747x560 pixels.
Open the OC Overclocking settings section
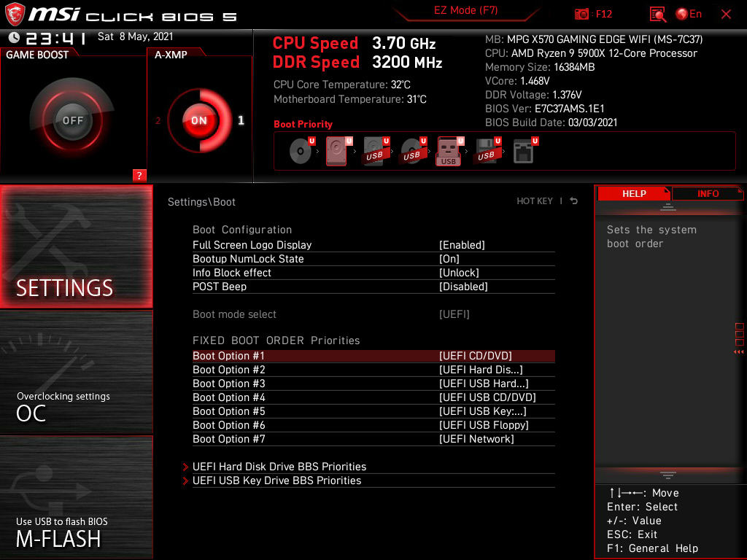(x=76, y=372)
